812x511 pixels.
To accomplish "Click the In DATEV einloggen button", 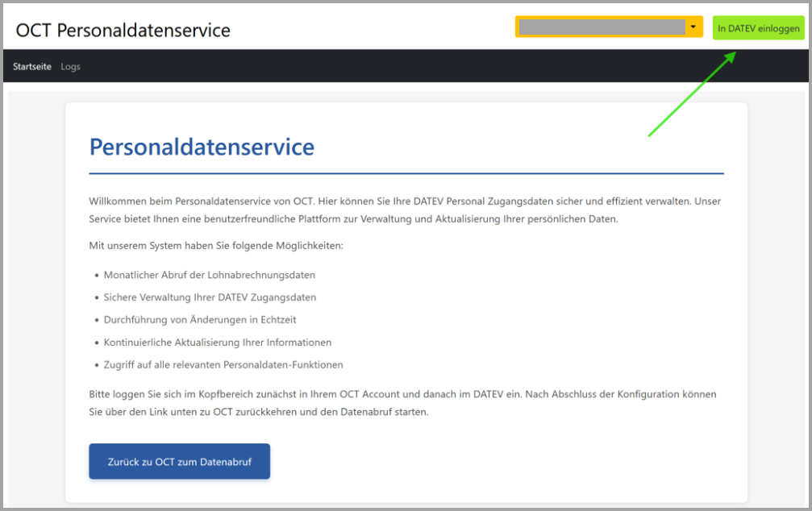I will (x=758, y=28).
